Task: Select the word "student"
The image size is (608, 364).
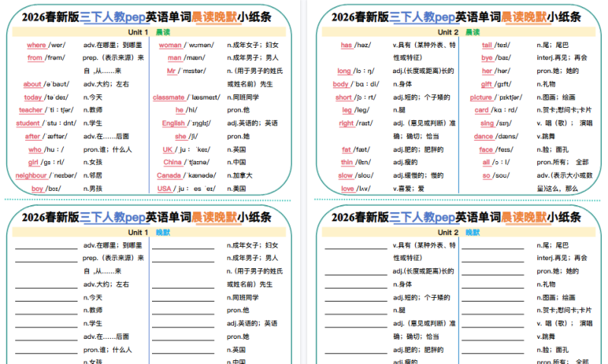Action: pos(28,123)
